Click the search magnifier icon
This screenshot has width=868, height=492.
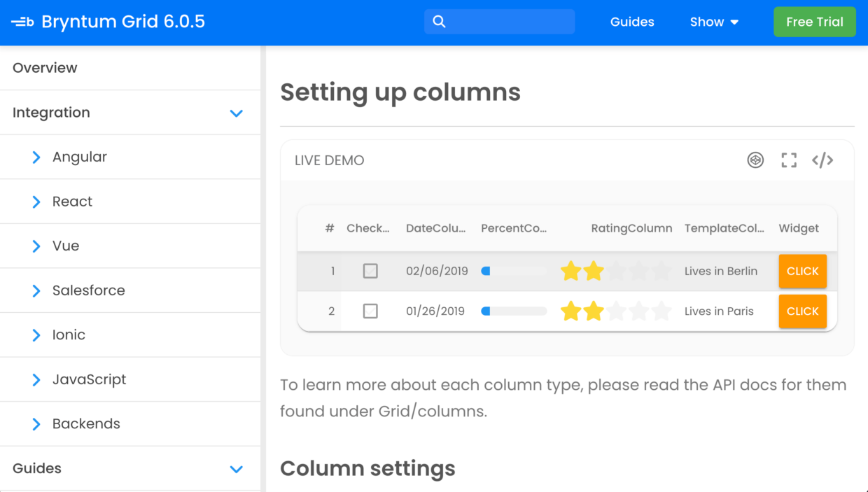[439, 22]
